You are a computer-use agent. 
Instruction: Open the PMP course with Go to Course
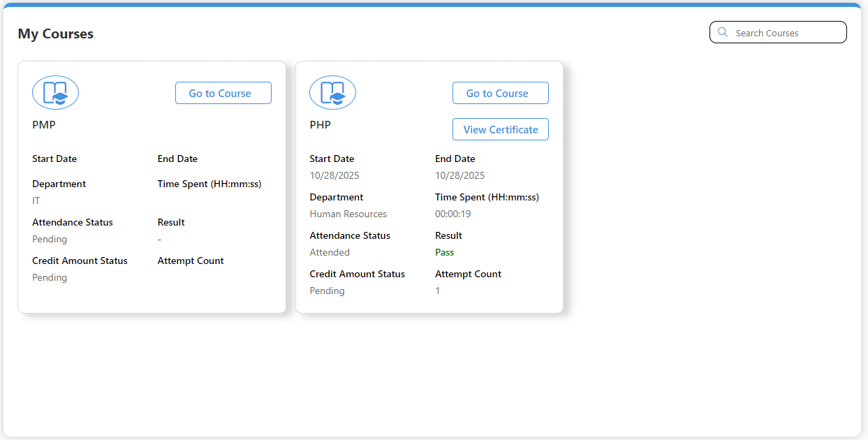point(223,93)
